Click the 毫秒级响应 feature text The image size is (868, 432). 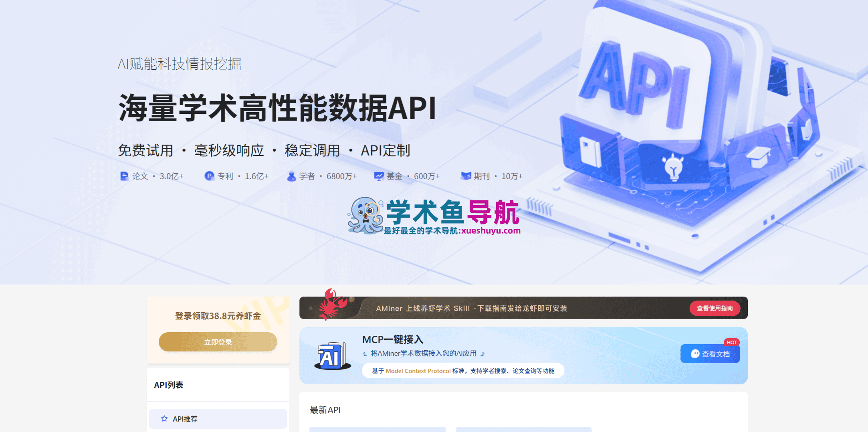point(229,151)
